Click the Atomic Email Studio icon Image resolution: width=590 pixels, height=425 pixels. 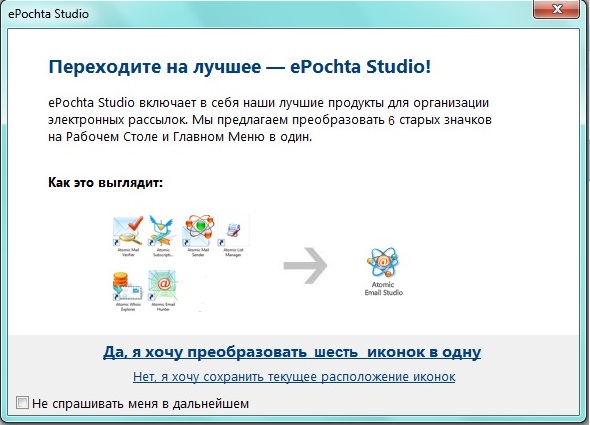tap(383, 262)
